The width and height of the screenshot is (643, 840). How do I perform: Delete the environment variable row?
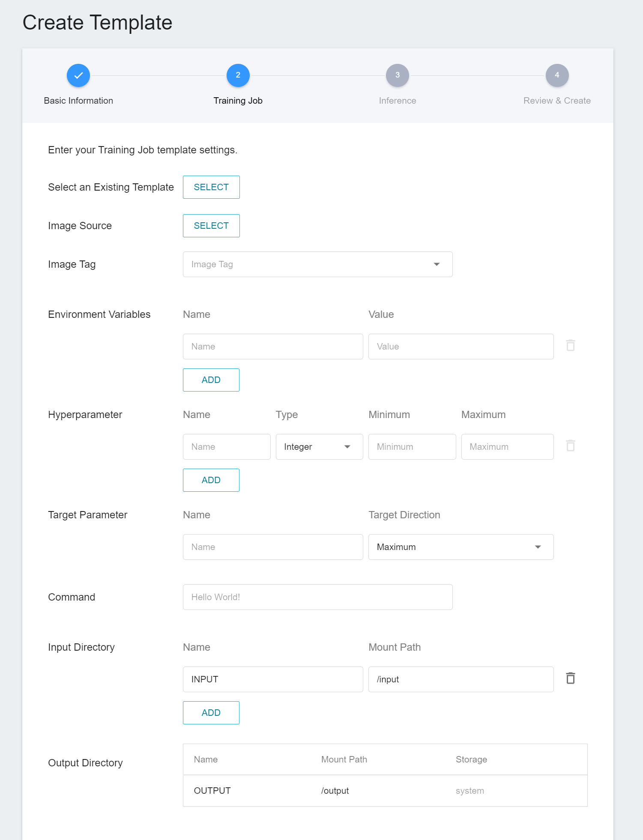click(x=570, y=346)
